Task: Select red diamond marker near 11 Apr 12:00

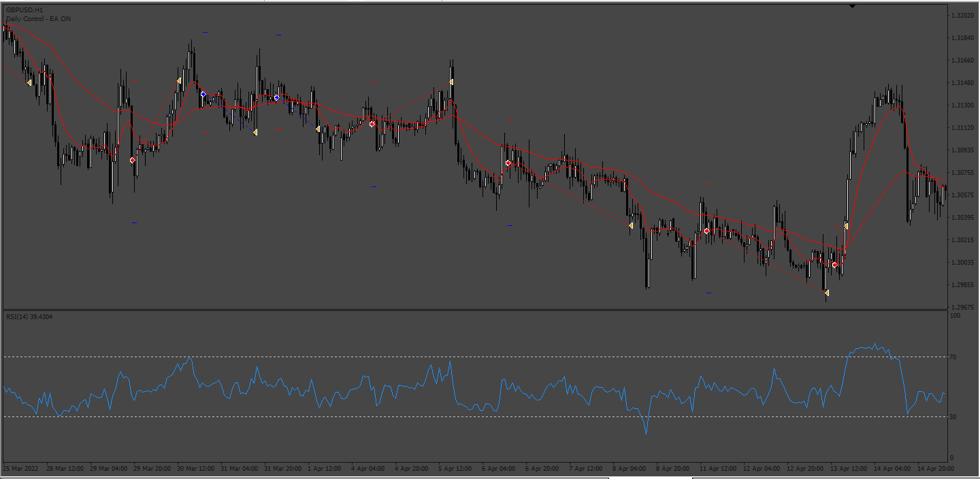Action: 706,231
